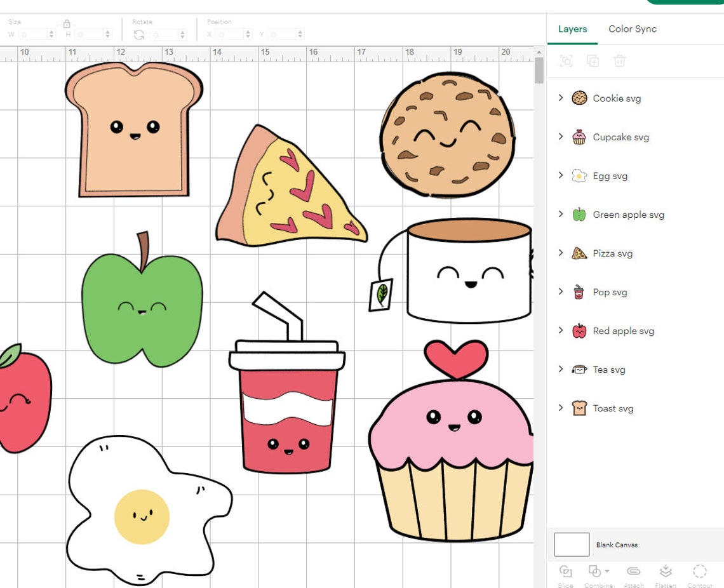The image size is (724, 588).
Task: Select the Toast svg layer name
Action: pyautogui.click(x=613, y=408)
